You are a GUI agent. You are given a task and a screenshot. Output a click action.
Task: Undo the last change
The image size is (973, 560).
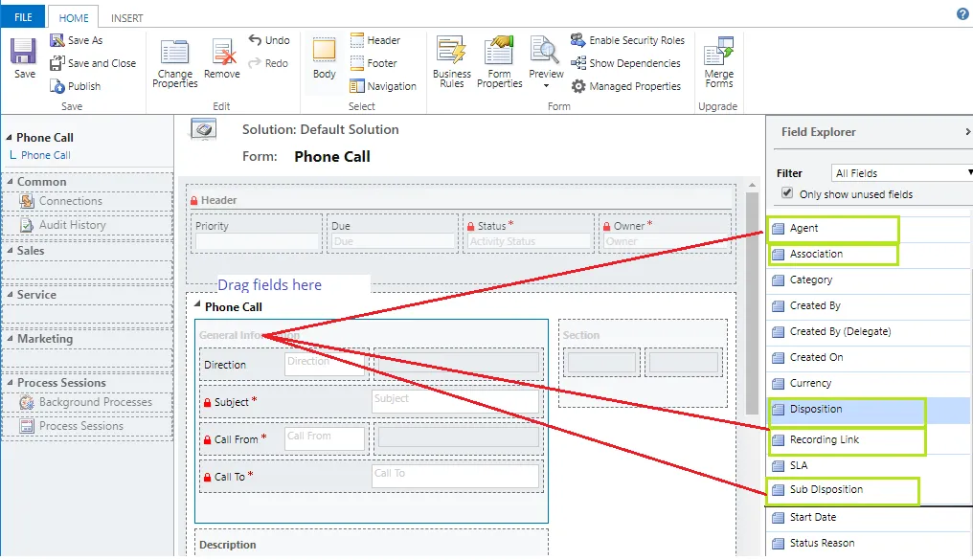tap(269, 40)
